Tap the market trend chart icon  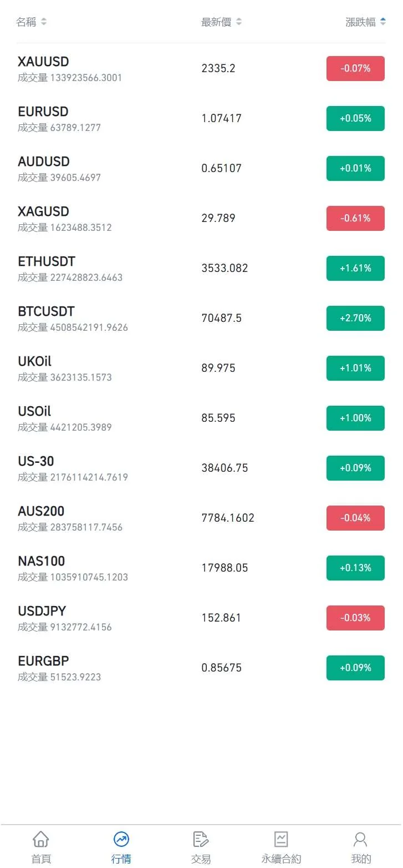click(121, 839)
